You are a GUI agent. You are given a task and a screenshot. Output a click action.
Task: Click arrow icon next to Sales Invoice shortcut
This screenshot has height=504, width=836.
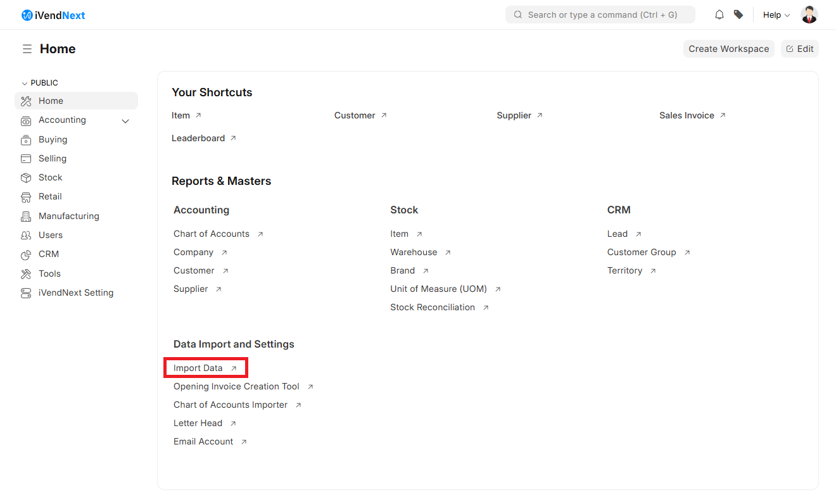click(723, 115)
